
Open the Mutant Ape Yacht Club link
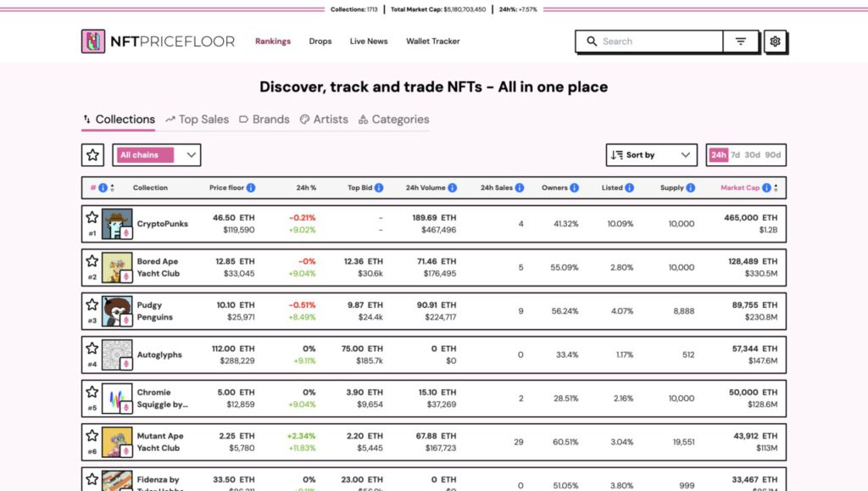click(160, 443)
